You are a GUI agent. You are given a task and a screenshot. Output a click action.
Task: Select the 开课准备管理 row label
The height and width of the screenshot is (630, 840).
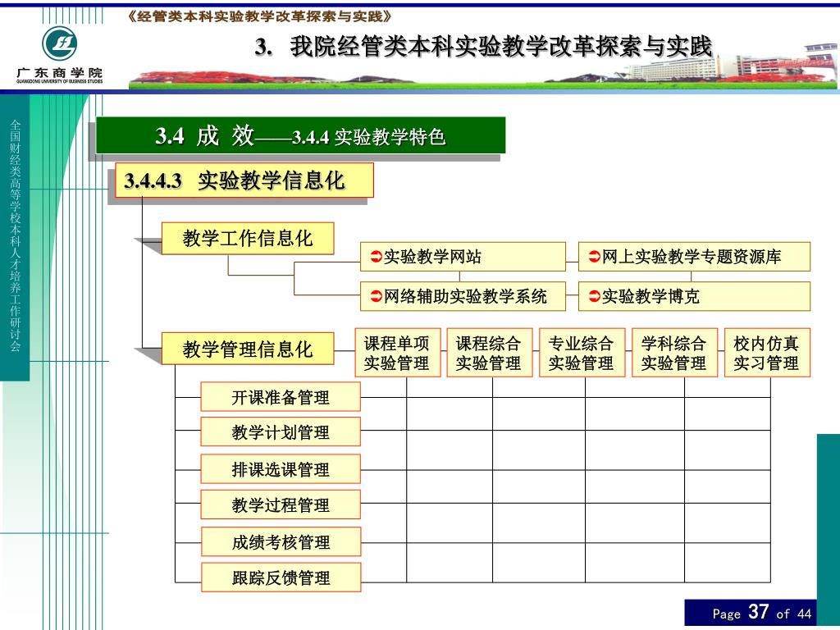[281, 397]
